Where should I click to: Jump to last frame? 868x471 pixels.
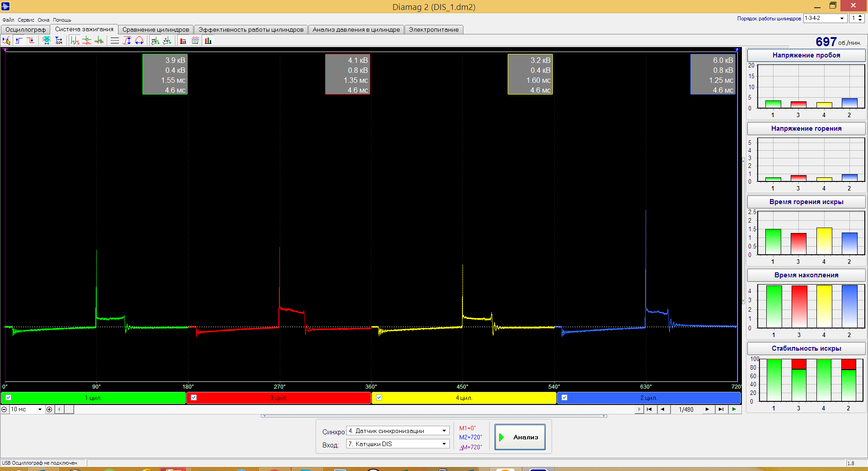721,409
